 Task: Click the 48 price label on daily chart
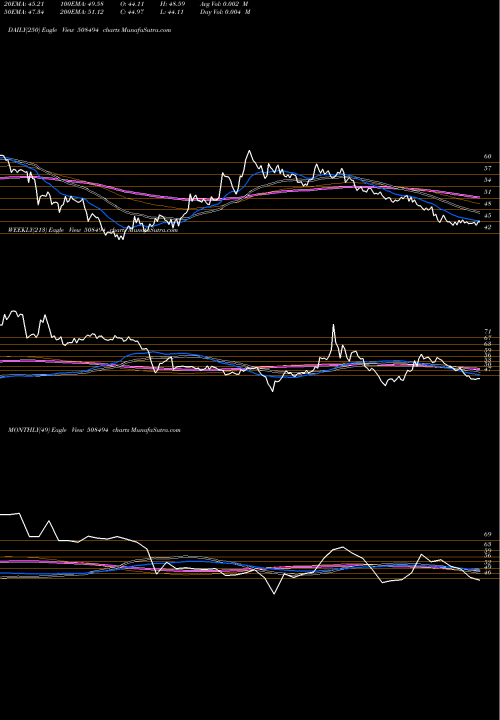(x=488, y=204)
